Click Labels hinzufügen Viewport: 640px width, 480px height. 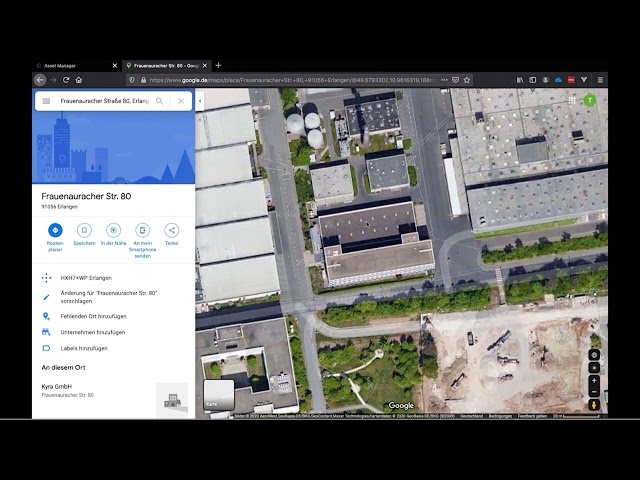(84, 348)
